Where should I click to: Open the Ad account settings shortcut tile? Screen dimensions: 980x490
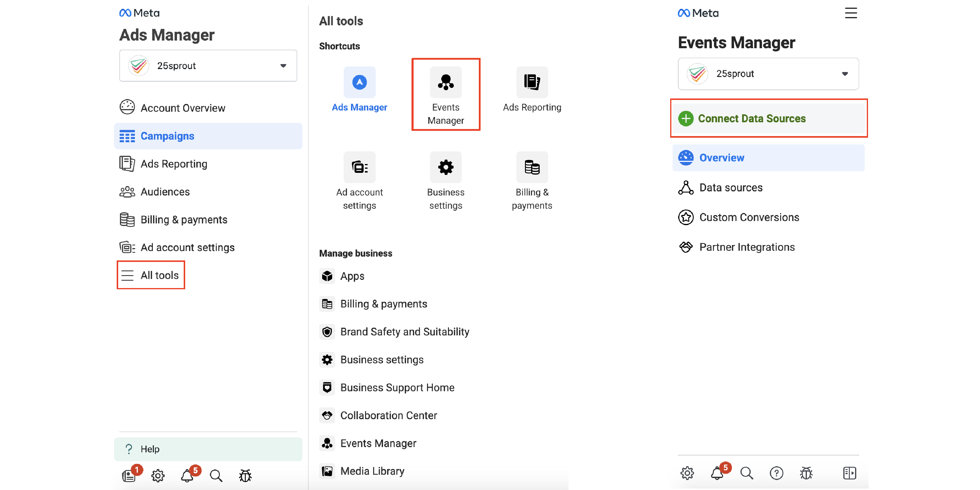(359, 181)
